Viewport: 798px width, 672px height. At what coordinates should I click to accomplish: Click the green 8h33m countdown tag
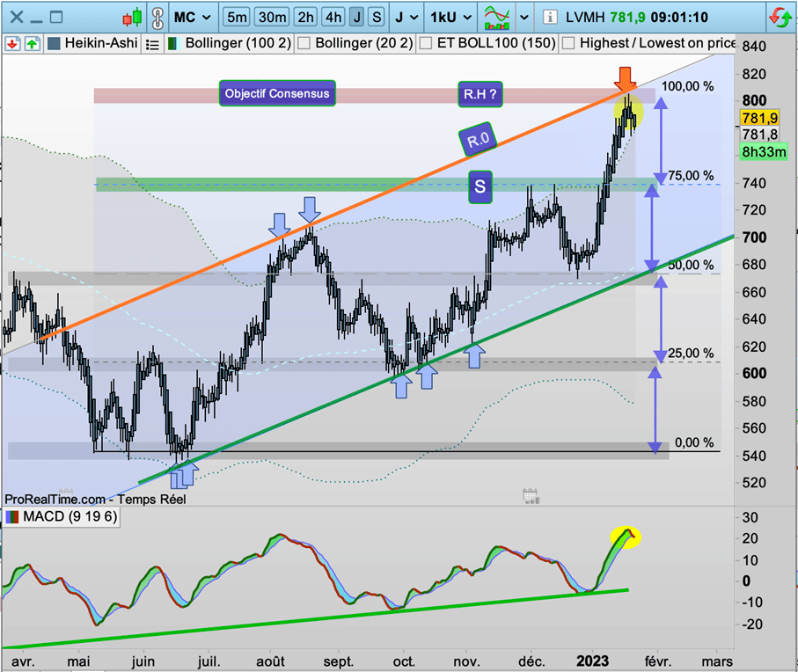(764, 151)
